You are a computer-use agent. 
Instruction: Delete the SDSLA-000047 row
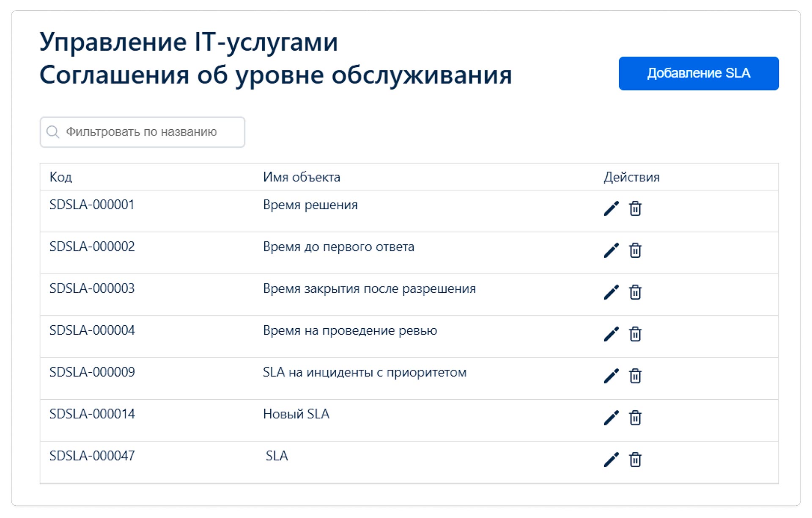(x=635, y=459)
